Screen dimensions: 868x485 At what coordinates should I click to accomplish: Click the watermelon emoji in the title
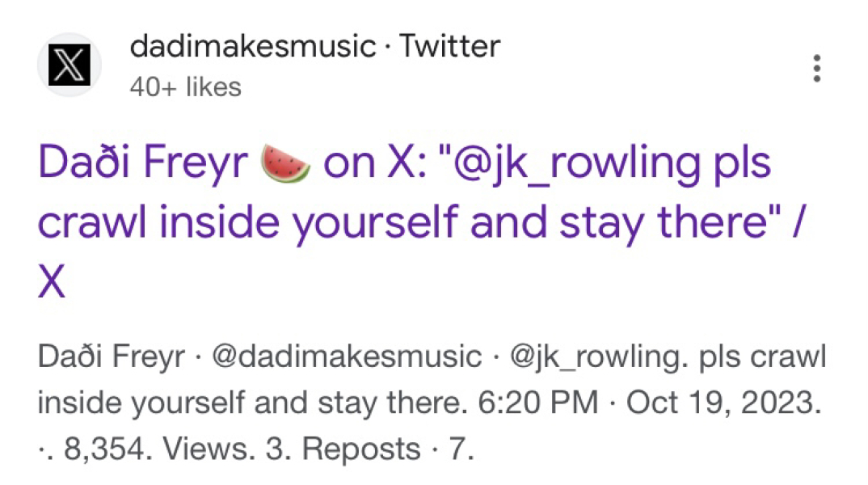284,165
